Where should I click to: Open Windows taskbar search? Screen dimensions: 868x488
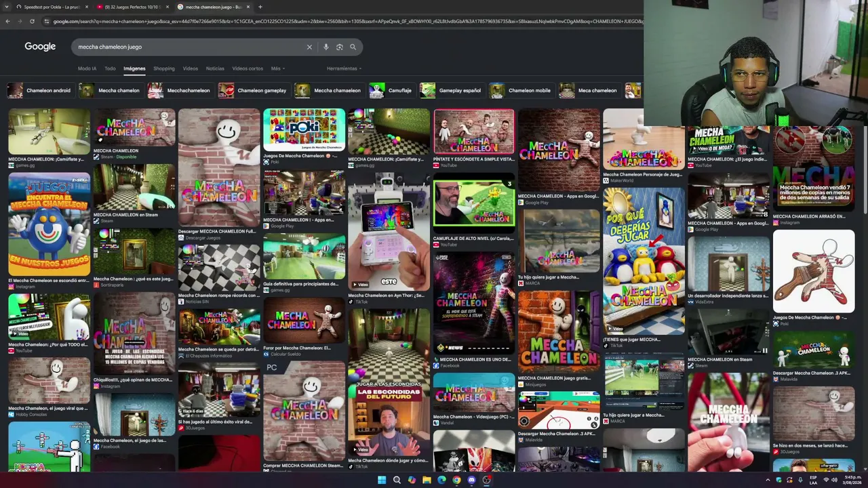point(397,480)
